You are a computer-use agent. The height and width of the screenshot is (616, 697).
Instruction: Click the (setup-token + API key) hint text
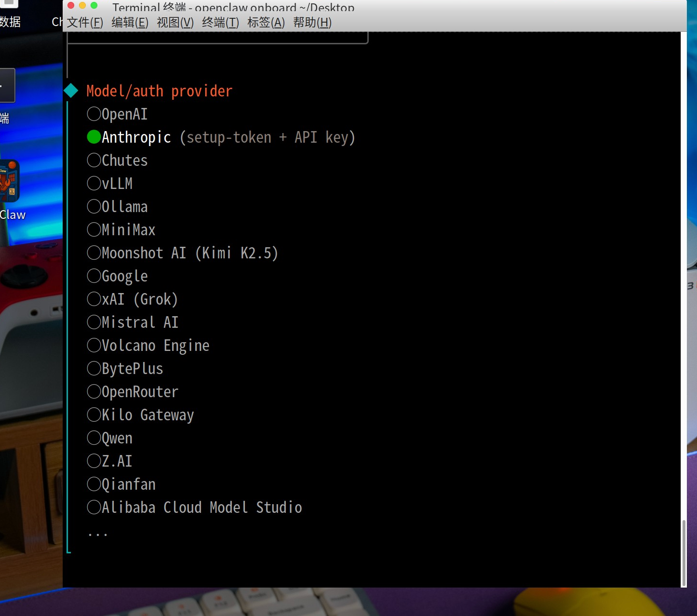268,137
